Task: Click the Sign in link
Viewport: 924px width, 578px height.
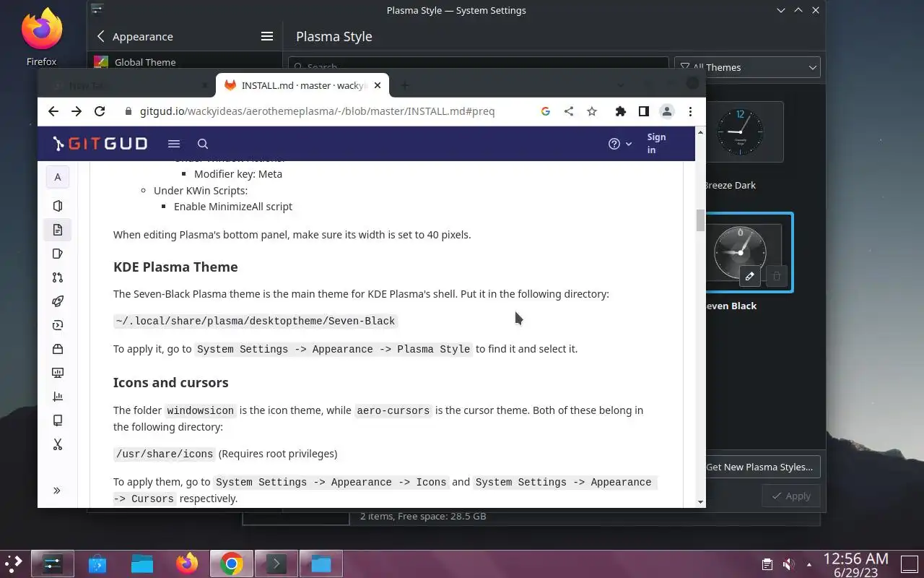Action: point(656,143)
